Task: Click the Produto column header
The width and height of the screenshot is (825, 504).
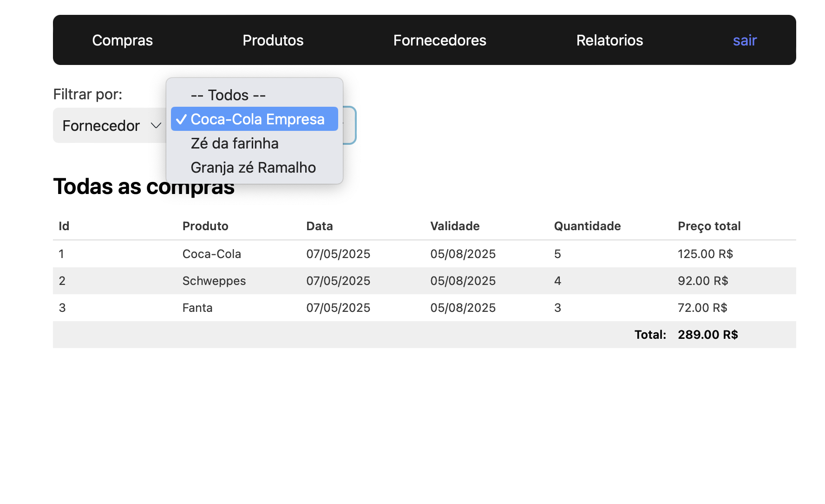Action: pos(205,226)
